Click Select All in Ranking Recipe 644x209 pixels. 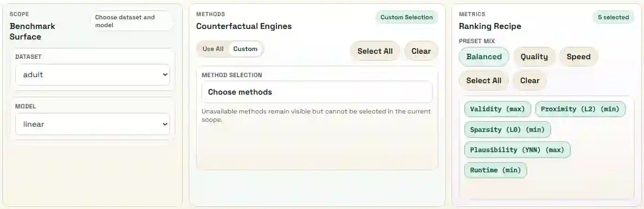click(x=484, y=80)
